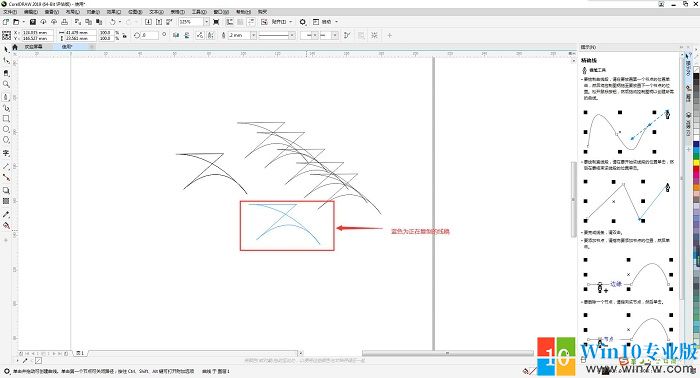700x378 pixels.
Task: Click the rotation angle input field
Action: point(149,35)
